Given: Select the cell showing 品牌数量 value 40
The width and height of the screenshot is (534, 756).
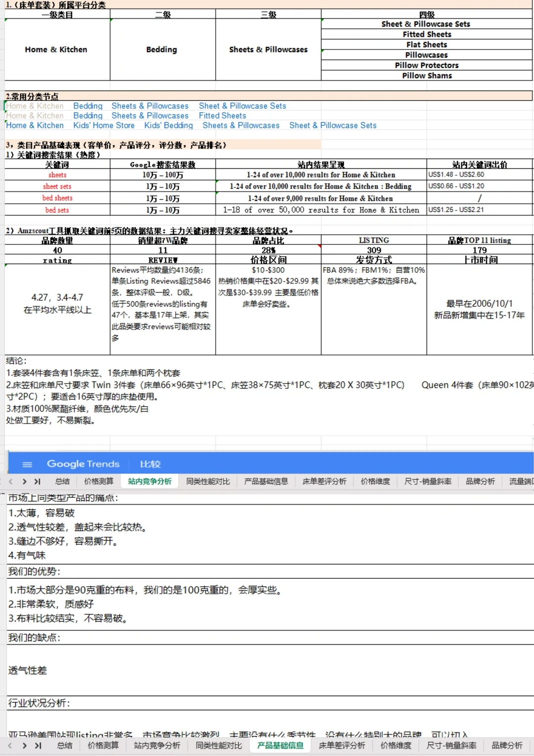Looking at the screenshot, I should [58, 250].
